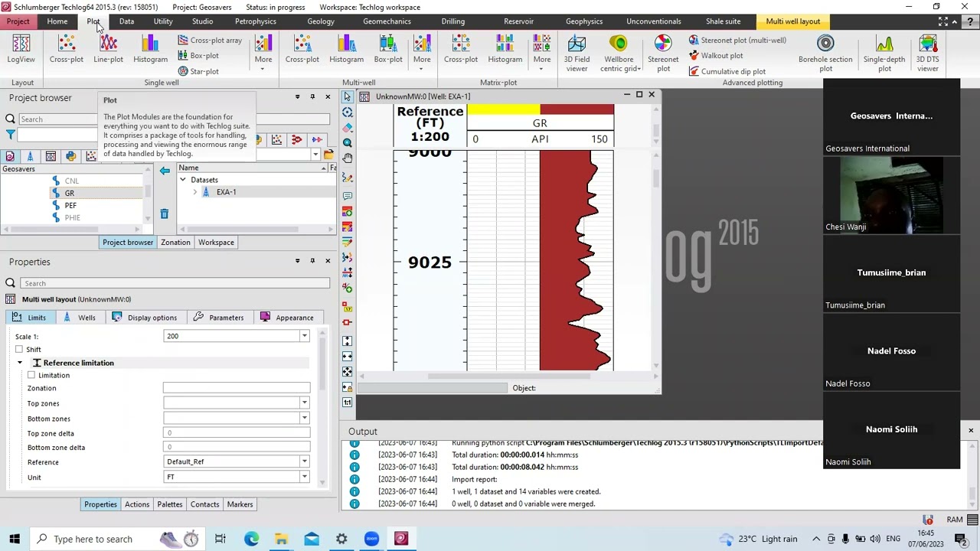
Task: Open the Reference Default_Ref dropdown
Action: click(x=305, y=461)
